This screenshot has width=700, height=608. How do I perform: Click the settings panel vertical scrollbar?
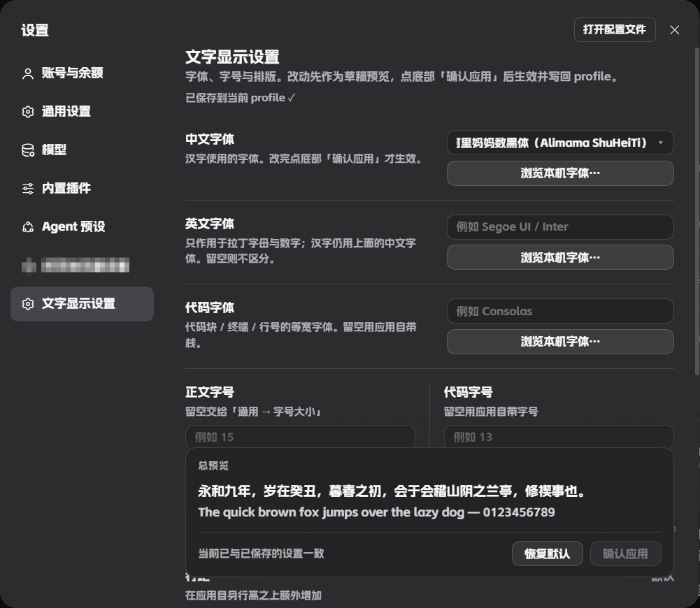[x=697, y=211]
